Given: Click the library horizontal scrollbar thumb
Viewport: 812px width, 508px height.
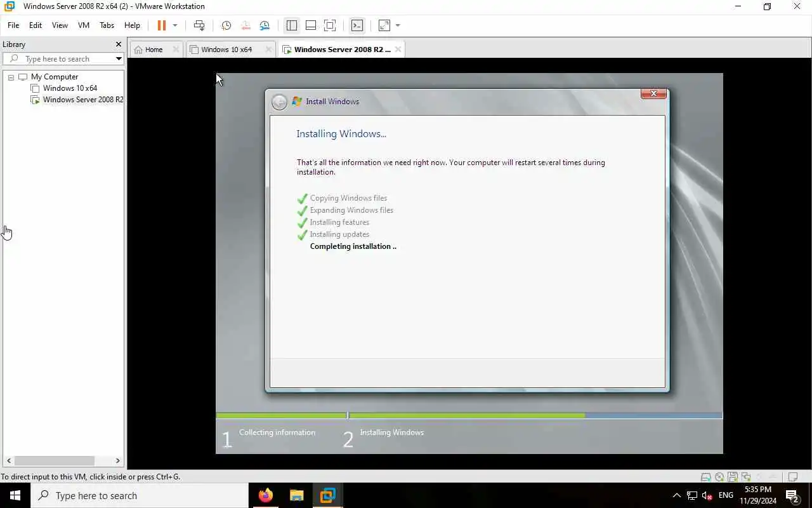Looking at the screenshot, I should (55, 461).
